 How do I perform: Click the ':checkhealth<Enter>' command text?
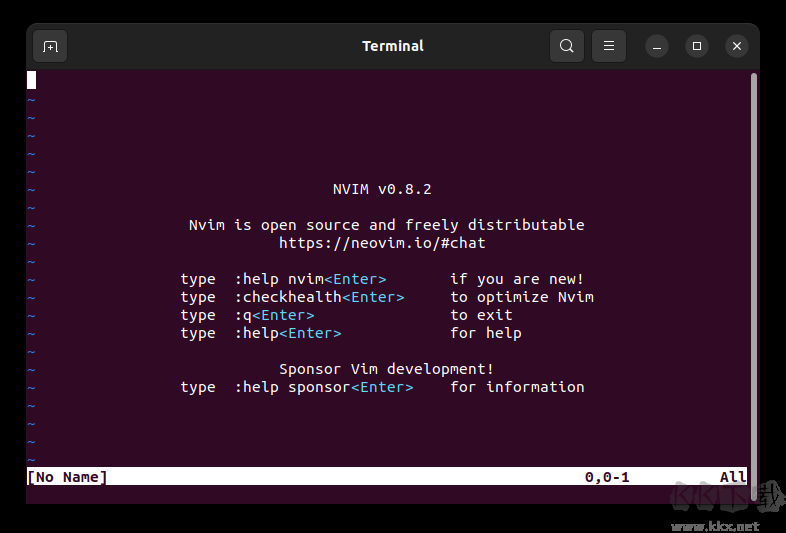[x=319, y=297]
